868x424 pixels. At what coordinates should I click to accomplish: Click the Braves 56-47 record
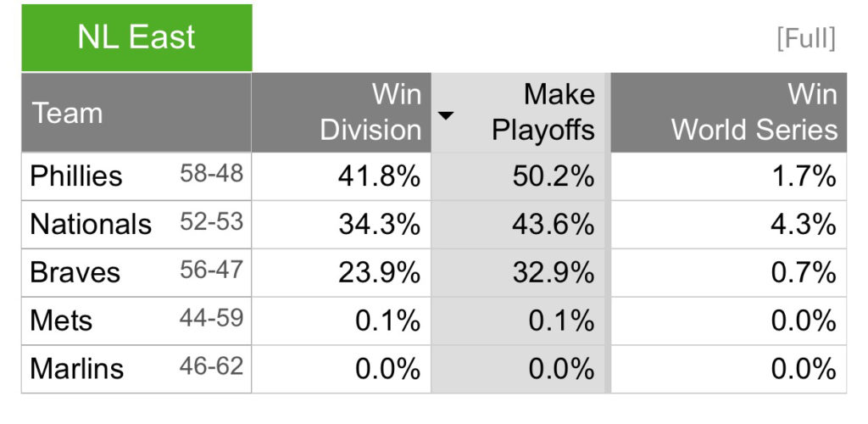pos(211,271)
